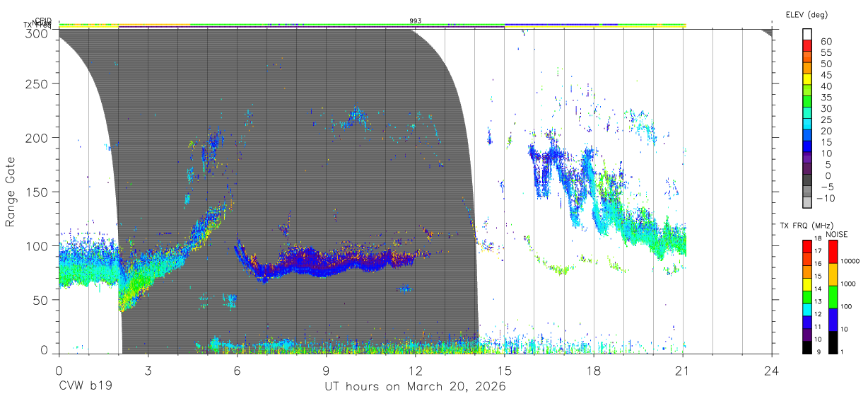Click elevation tick label "-5"
This screenshot has height=401, width=868.
pyautogui.click(x=826, y=187)
